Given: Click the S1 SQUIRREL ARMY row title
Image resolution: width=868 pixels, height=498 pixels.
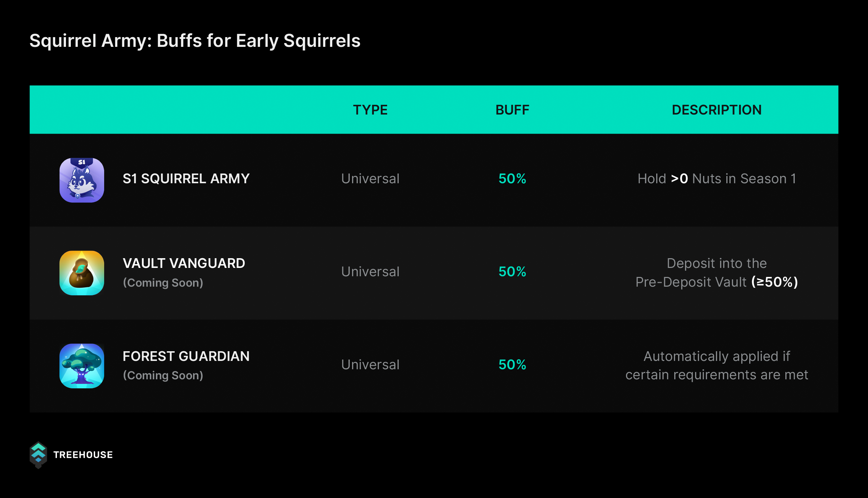Looking at the screenshot, I should point(186,179).
